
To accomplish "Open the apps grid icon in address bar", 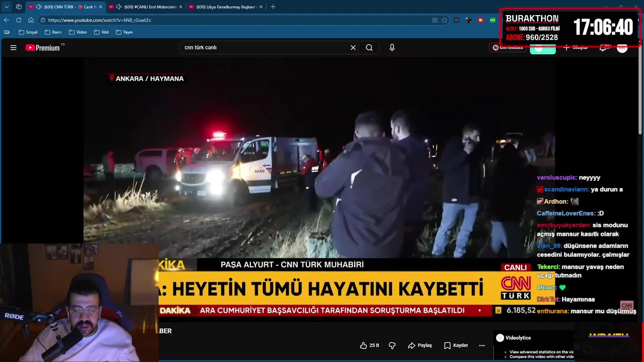I will click(x=435, y=20).
